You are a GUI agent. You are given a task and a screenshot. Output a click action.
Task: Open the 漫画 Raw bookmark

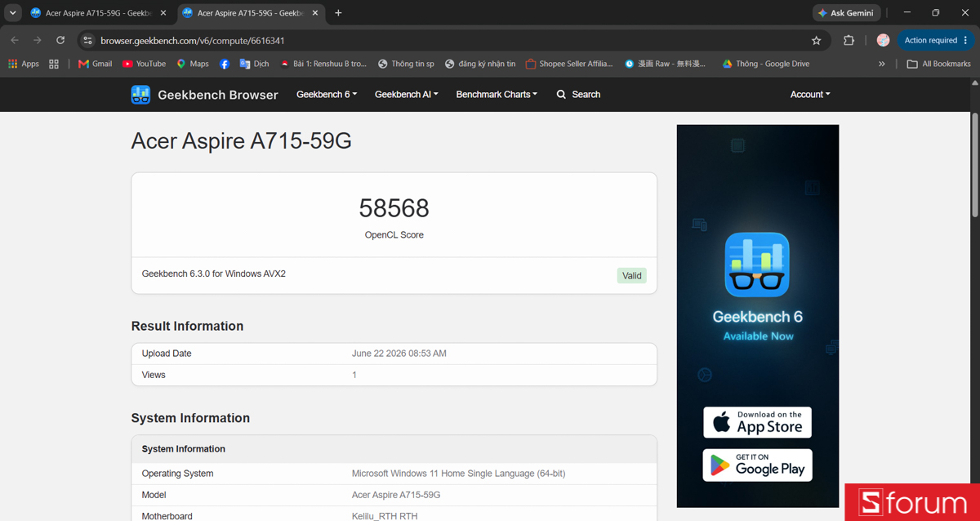click(665, 64)
